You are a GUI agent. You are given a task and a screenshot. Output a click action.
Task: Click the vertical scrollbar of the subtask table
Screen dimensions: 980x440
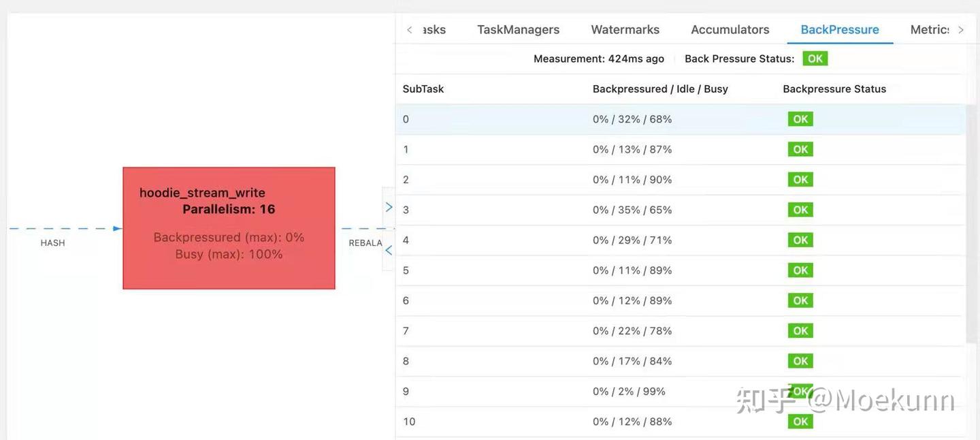click(x=970, y=225)
